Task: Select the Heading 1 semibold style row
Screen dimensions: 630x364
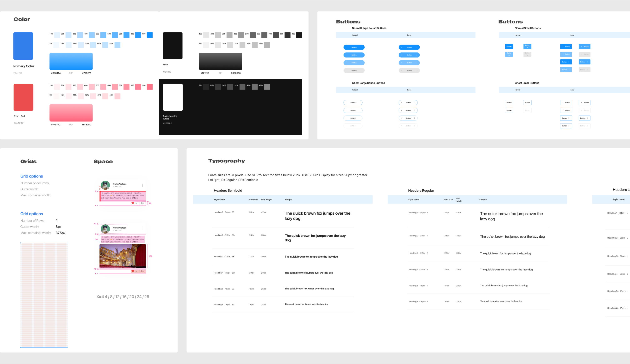Action: pos(290,215)
